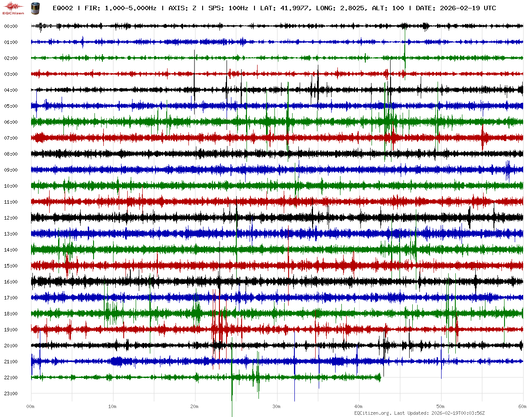Click the end of the green 22:00 trace
Image resolution: width=532 pixels, height=417 pixels.
(x=380, y=378)
